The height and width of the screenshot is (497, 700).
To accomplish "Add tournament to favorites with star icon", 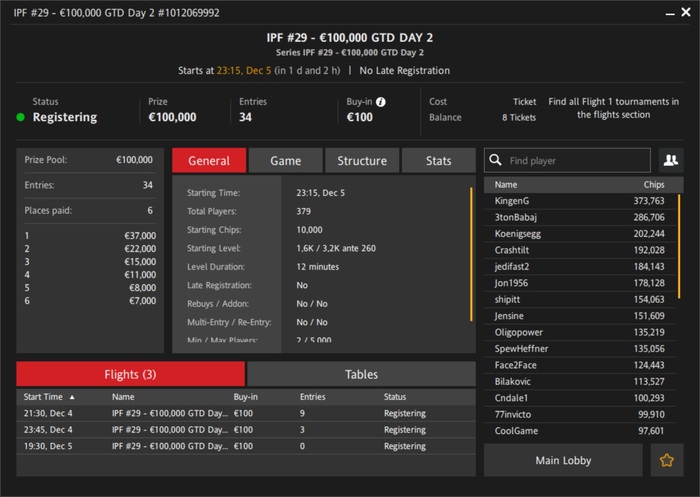I will coord(667,460).
